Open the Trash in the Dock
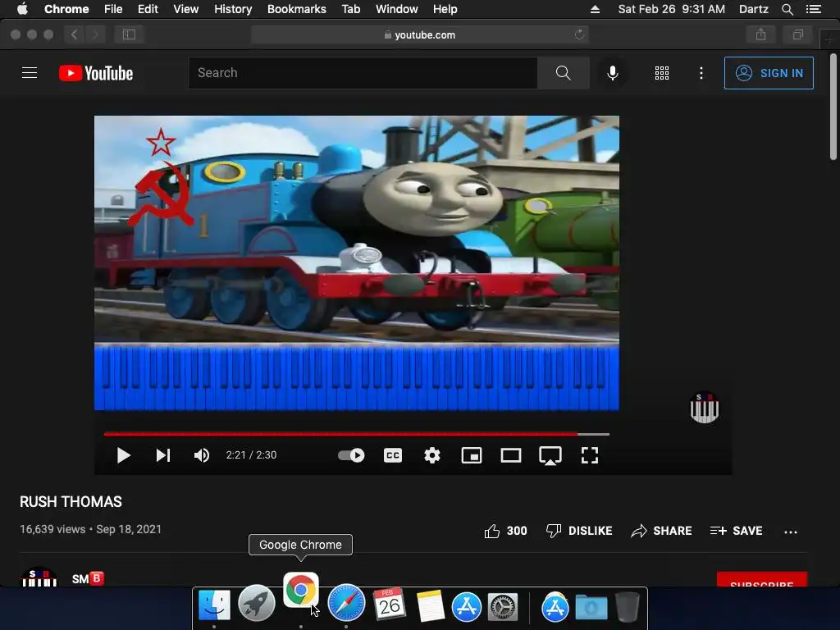The width and height of the screenshot is (840, 630). point(627,606)
